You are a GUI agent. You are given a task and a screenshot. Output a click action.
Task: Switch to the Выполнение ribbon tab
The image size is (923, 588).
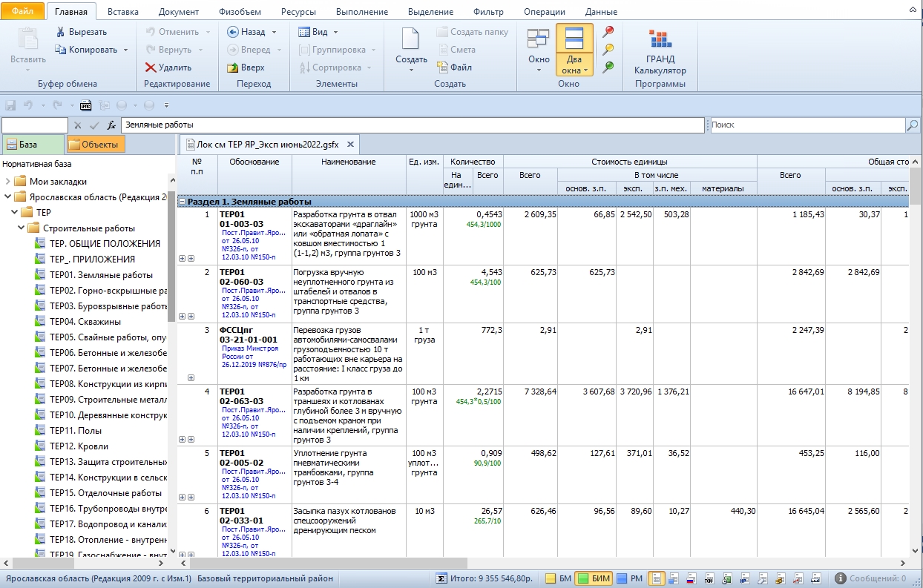[x=362, y=12]
